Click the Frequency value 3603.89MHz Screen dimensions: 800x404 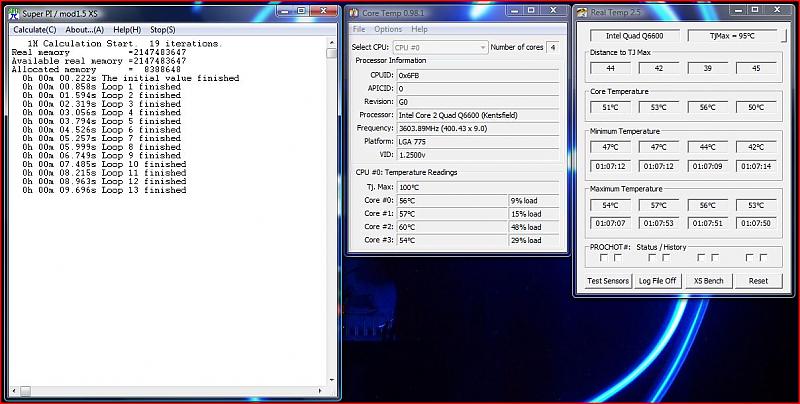(478, 129)
